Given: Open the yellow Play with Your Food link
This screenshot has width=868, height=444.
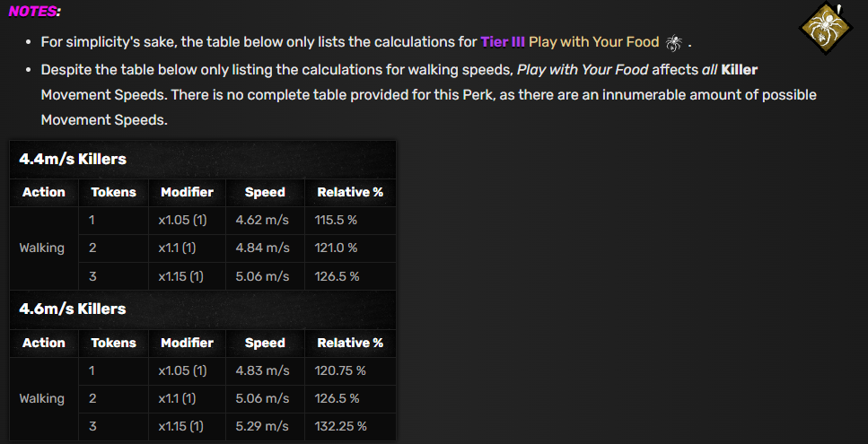Looking at the screenshot, I should [594, 42].
